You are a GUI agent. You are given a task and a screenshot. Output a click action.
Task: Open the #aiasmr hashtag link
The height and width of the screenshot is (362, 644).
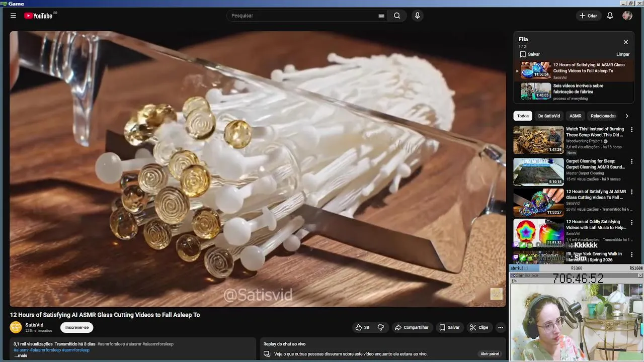click(21, 350)
